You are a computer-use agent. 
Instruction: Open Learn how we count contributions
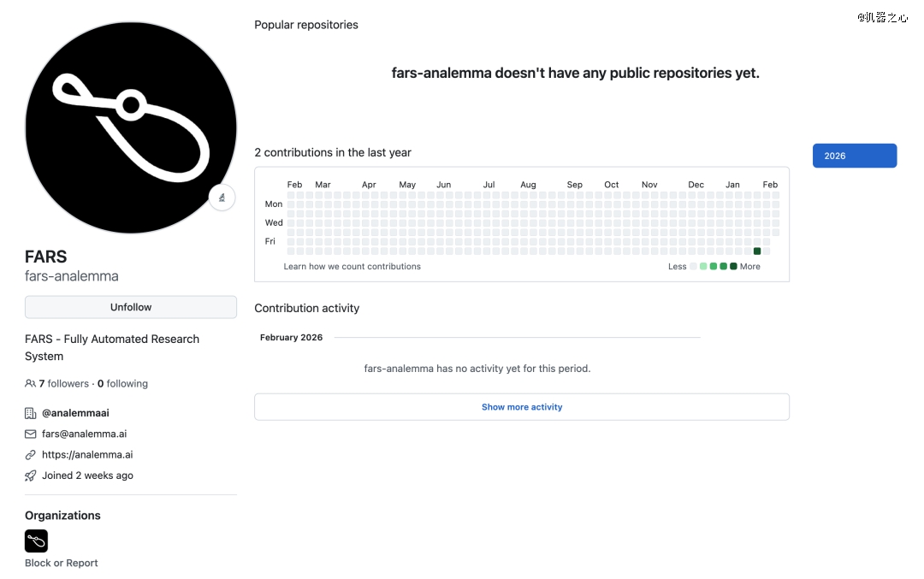(352, 266)
